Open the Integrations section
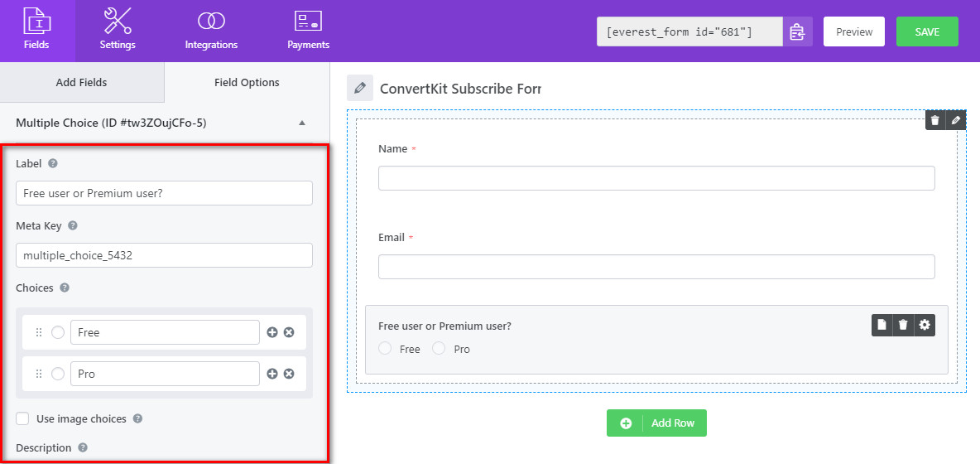This screenshot has width=980, height=464. [211, 31]
